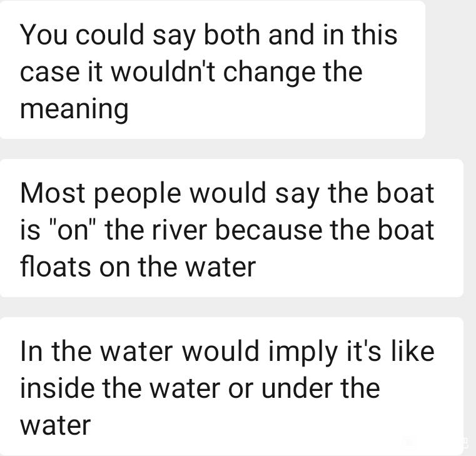Select the 'You could say both' message bubble
Viewport: 476px width, 456px height.
tap(213, 69)
